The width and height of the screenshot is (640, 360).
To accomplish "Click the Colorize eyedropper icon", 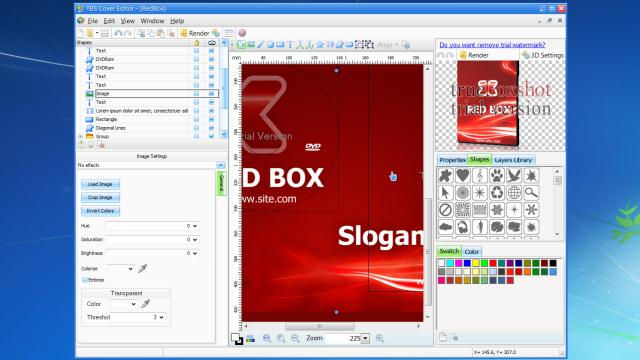I will click(142, 269).
